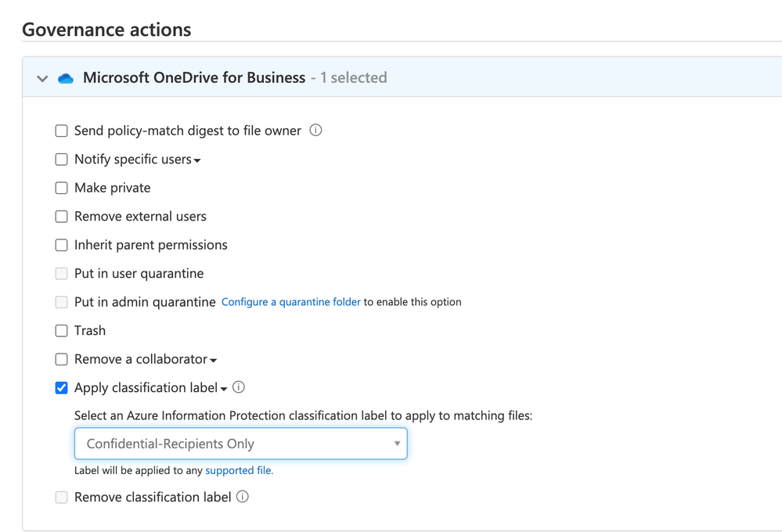
Task: Follow the Configure a quarantine folder link
Action: (290, 302)
